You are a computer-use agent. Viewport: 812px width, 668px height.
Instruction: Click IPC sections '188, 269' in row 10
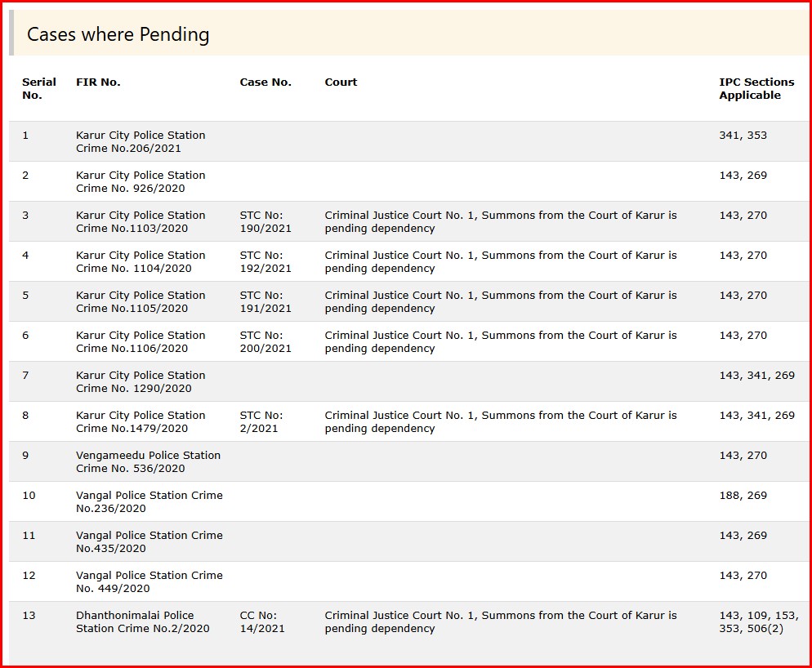743,495
